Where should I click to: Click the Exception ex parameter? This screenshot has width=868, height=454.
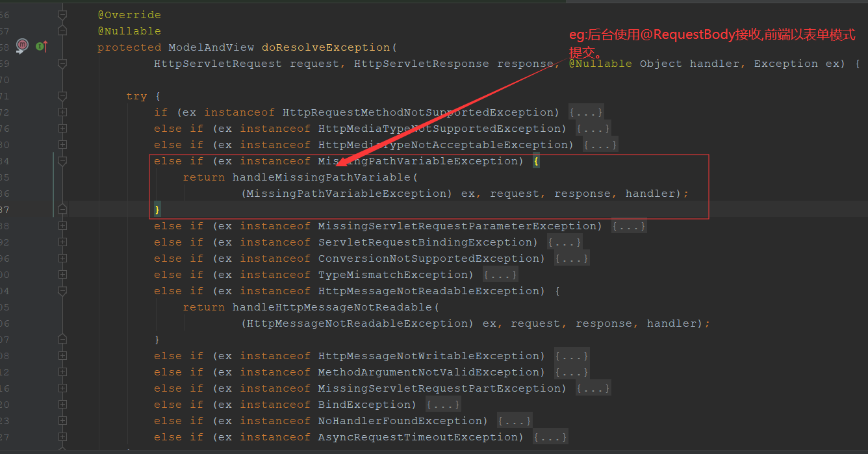coord(797,64)
